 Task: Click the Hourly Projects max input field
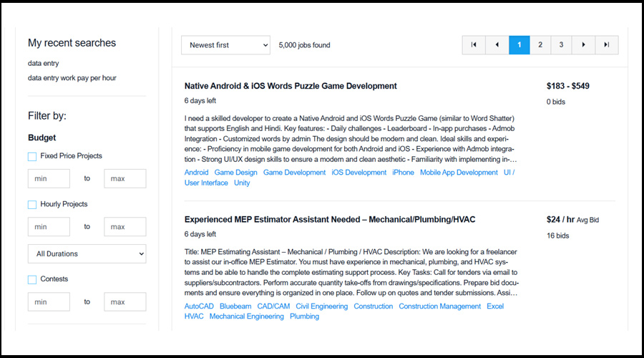[125, 227]
